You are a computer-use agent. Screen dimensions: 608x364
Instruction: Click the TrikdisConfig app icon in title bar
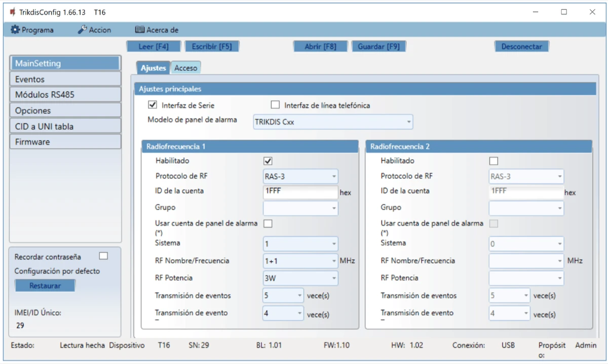12,12
